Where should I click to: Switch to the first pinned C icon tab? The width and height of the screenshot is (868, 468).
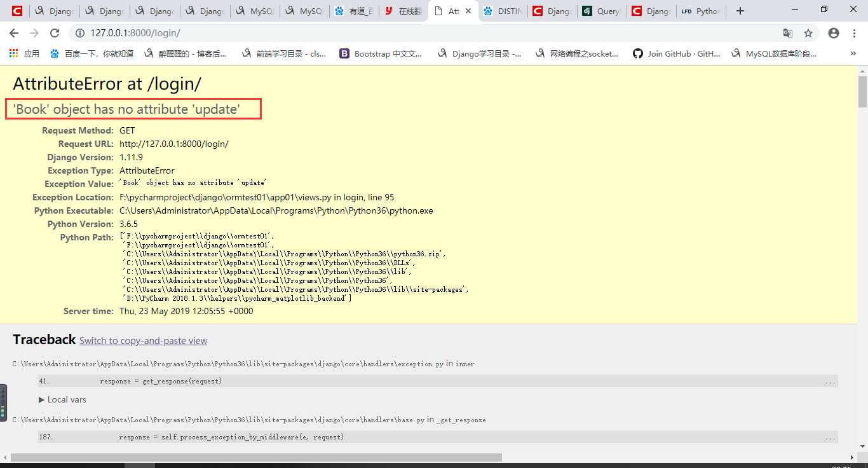[x=17, y=11]
